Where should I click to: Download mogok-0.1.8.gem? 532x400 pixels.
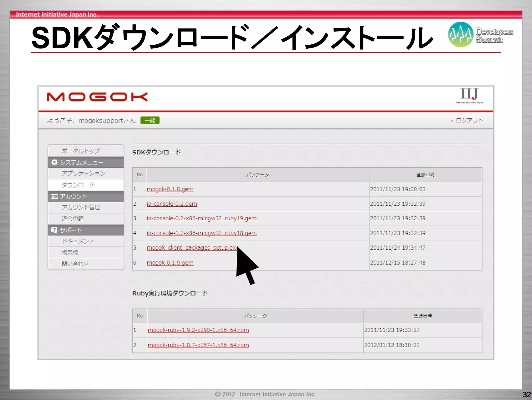coord(170,189)
